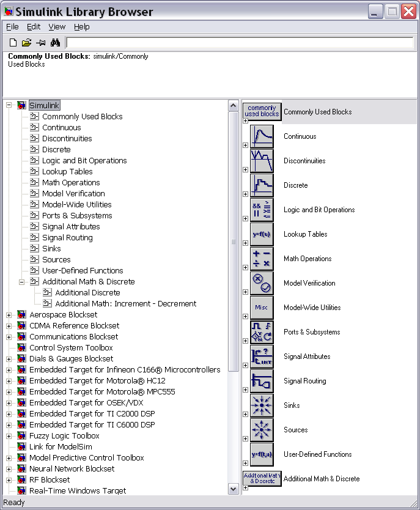Select Additional Discrete tree item
Screen dimensions: 420x510
87,292
